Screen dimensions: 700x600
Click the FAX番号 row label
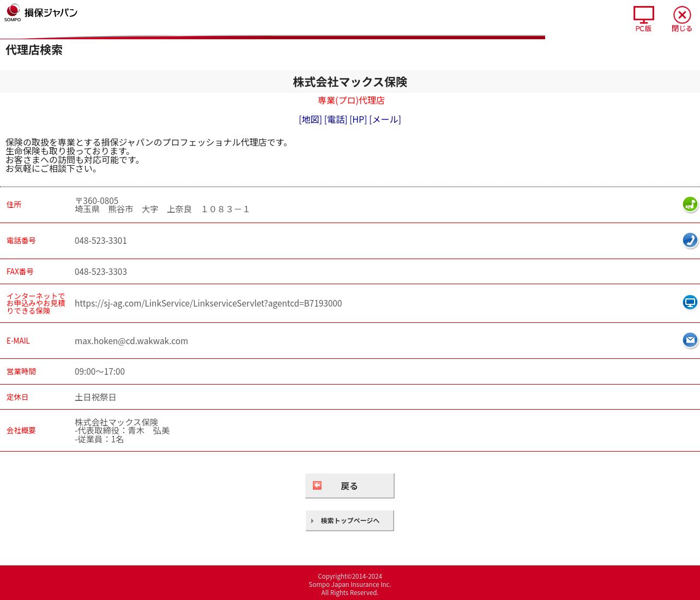point(20,272)
